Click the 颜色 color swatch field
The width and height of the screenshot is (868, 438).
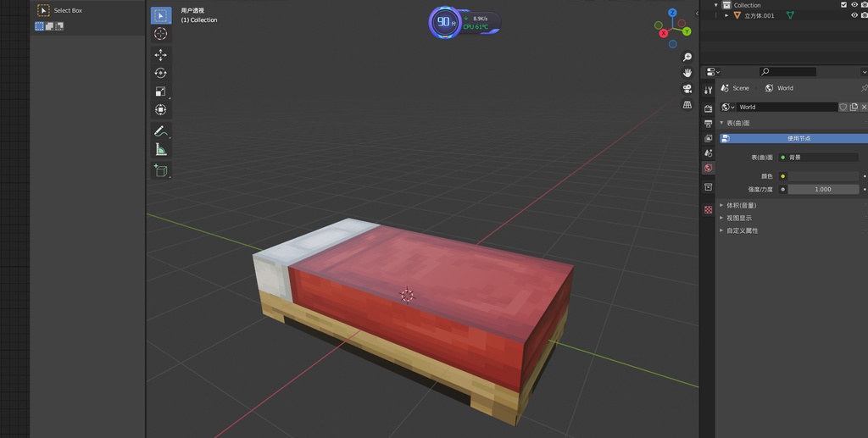pyautogui.click(x=823, y=176)
